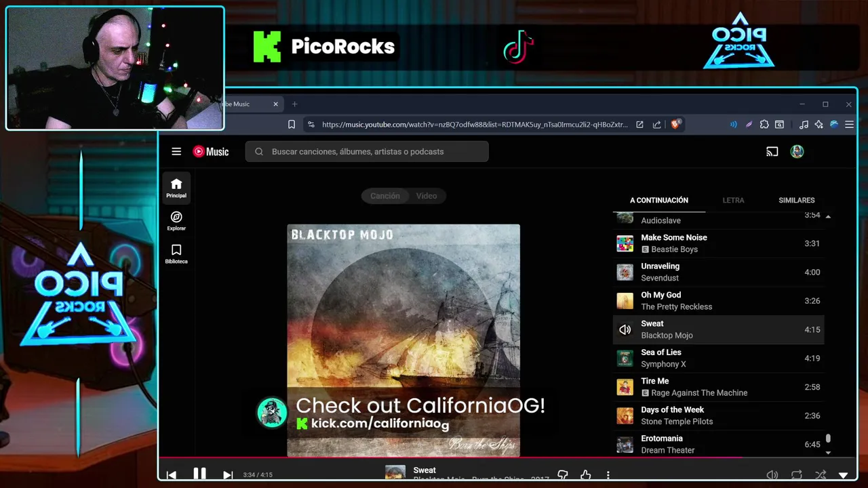Click the speaker icon on the Sweat row
The height and width of the screenshot is (488, 868).
625,329
